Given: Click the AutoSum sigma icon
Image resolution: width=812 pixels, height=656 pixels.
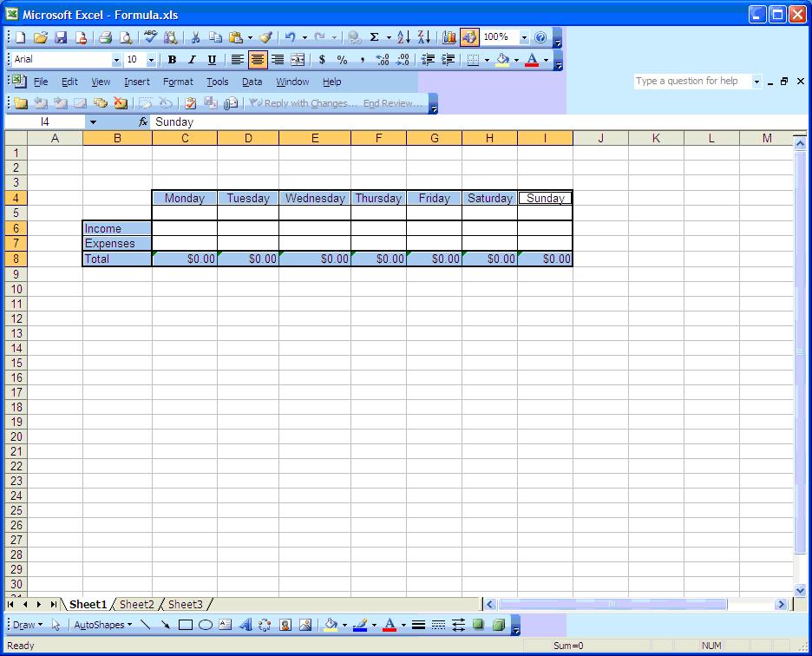Looking at the screenshot, I should click(374, 37).
